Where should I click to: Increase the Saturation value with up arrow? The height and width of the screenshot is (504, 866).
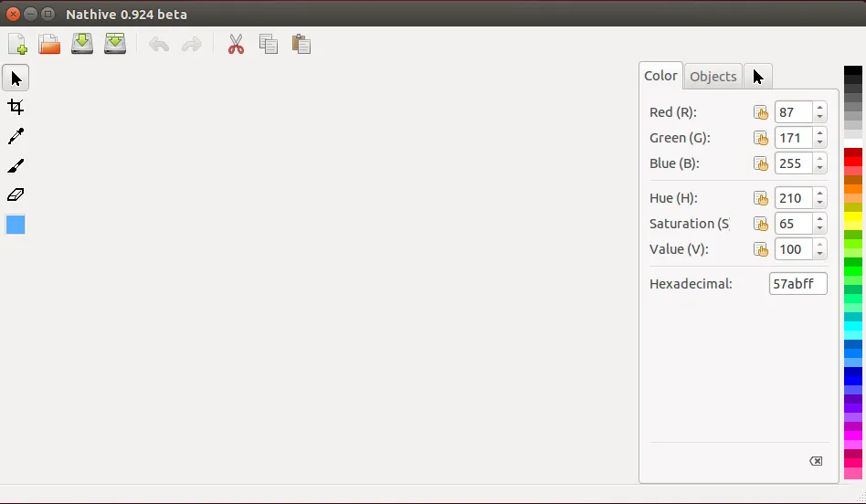tap(820, 219)
